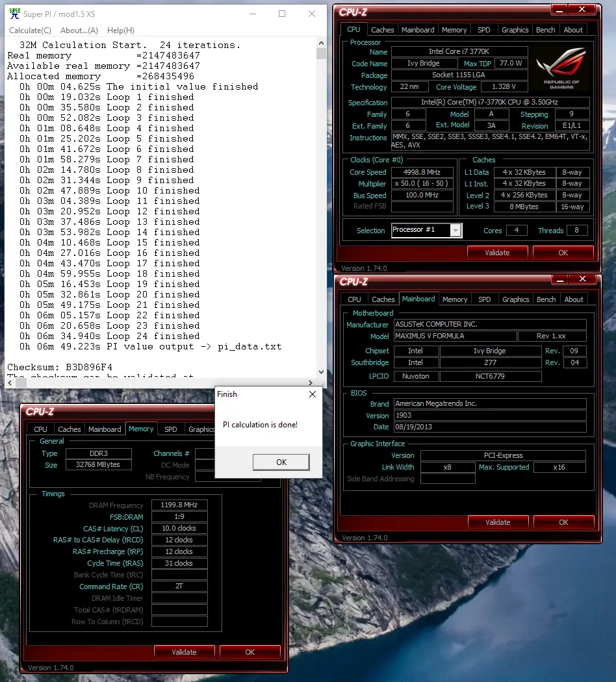The image size is (616, 682).
Task: Open the Help(H) menu in Super PI
Action: pos(120,31)
